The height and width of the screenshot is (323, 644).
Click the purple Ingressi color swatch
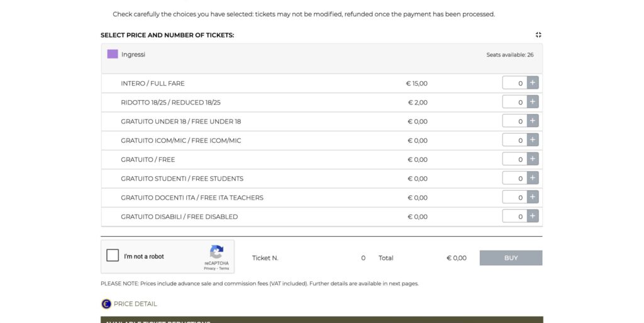[113, 54]
